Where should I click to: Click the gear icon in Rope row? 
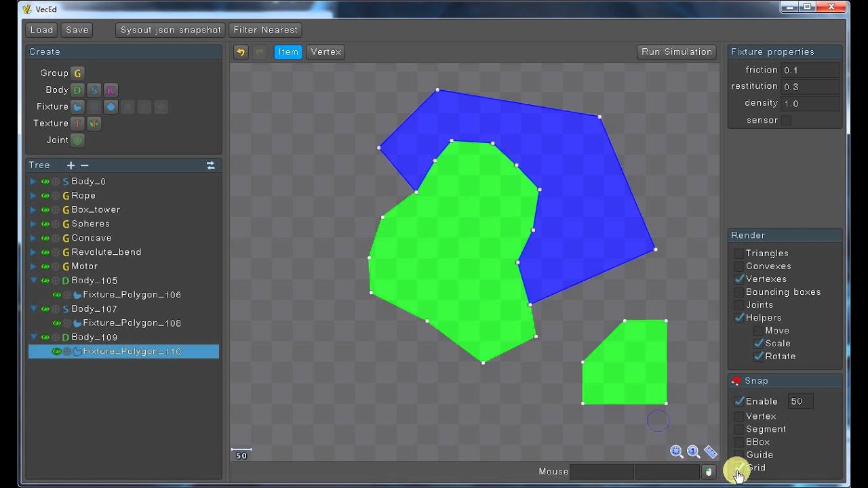(56, 196)
